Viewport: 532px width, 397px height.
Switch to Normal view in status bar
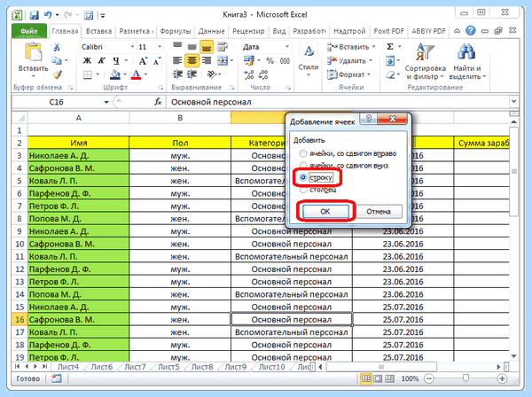365,378
